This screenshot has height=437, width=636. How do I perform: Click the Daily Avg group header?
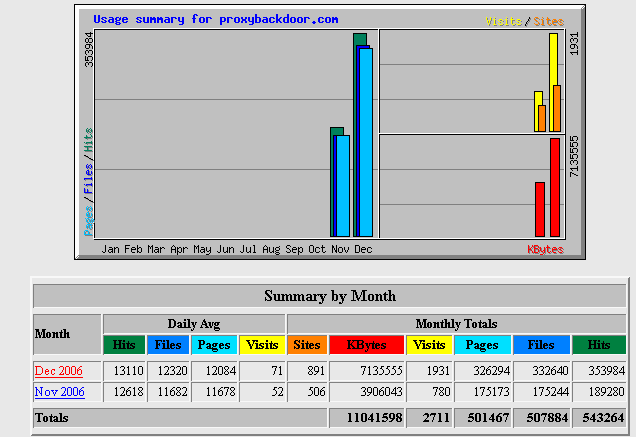pyautogui.click(x=193, y=324)
